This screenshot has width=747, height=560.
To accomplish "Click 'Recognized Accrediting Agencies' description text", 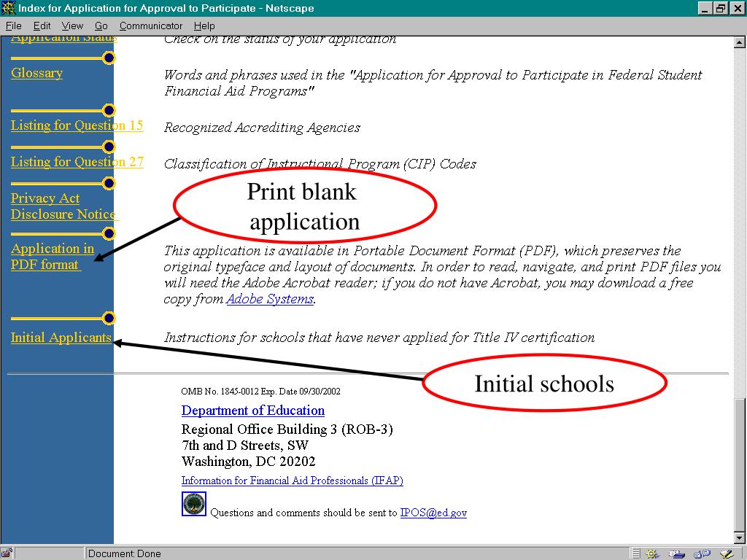I will click(262, 128).
